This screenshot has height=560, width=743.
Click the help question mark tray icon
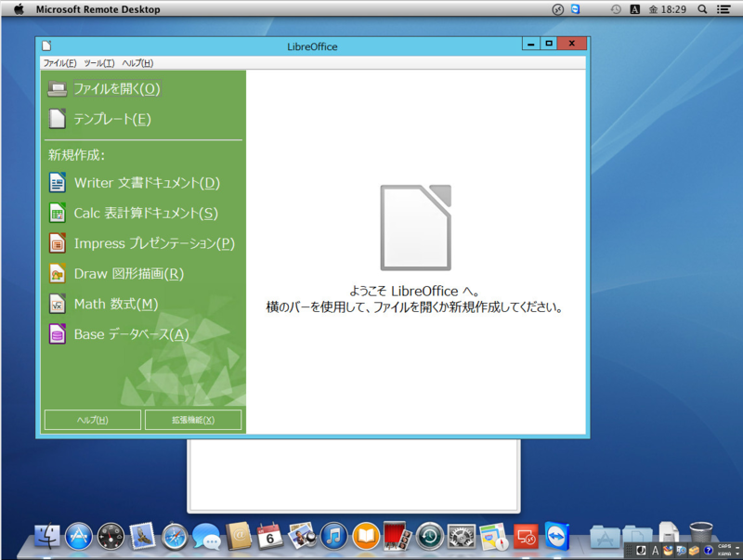(x=708, y=550)
